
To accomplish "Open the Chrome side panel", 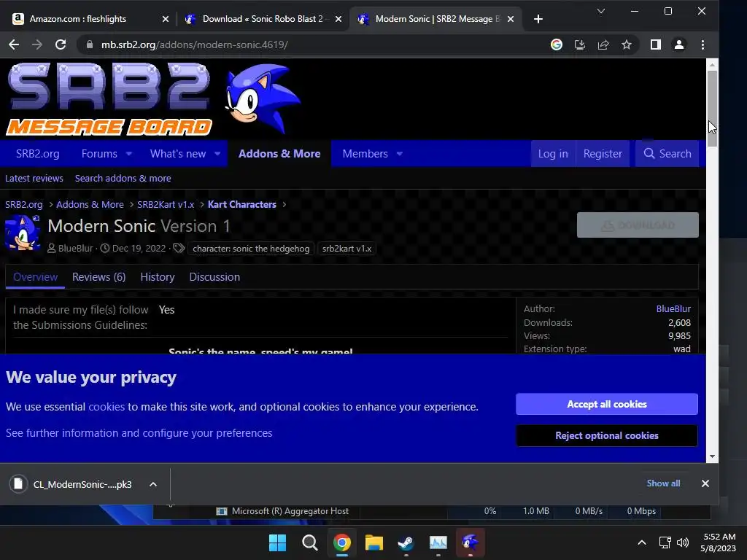I will pyautogui.click(x=656, y=44).
